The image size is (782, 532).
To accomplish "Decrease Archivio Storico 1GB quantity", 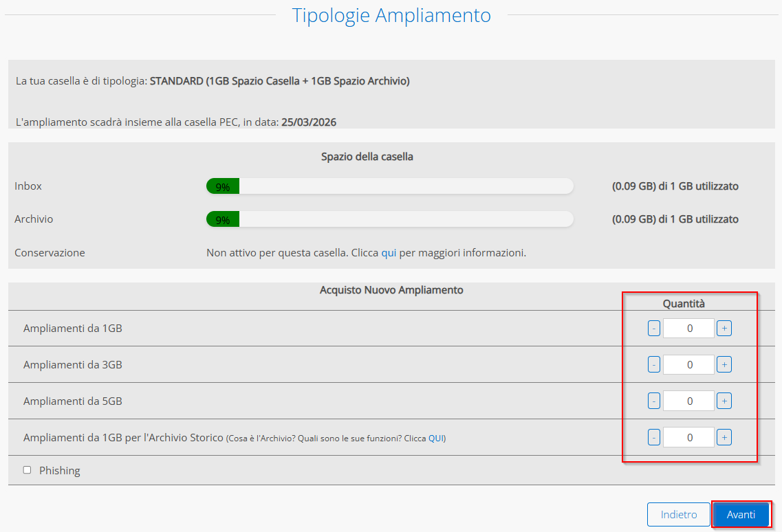I will click(x=654, y=437).
